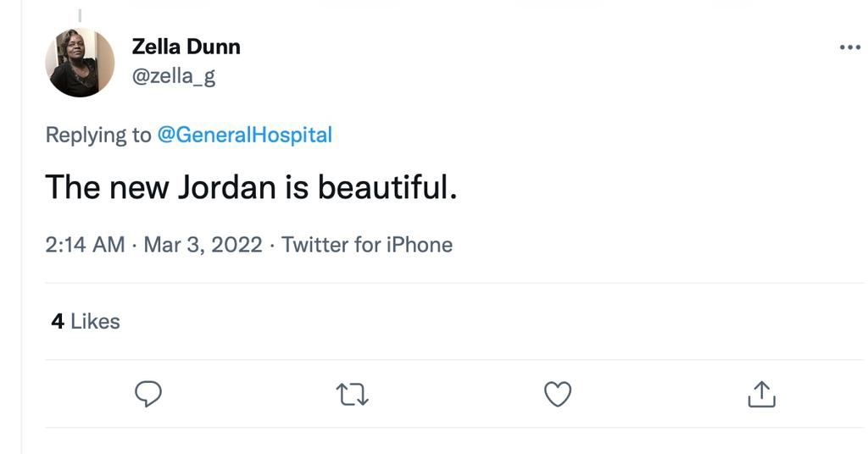Like the tweet with the heart icon
The height and width of the screenshot is (454, 868).
[557, 394]
